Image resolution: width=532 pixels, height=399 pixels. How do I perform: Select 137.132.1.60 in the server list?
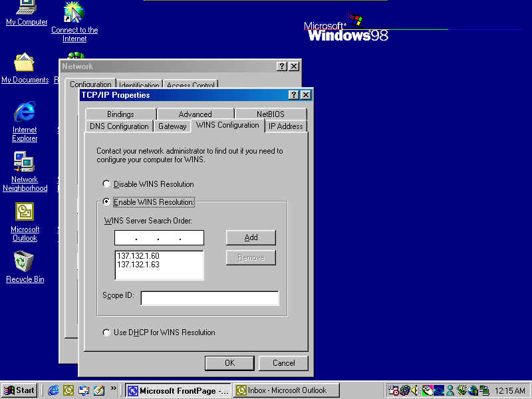point(138,256)
